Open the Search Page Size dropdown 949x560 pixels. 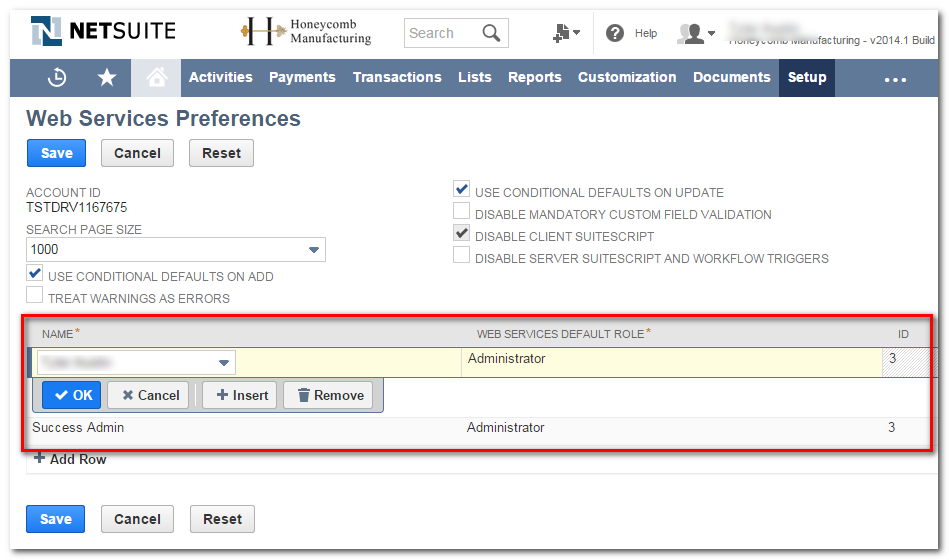click(176, 249)
